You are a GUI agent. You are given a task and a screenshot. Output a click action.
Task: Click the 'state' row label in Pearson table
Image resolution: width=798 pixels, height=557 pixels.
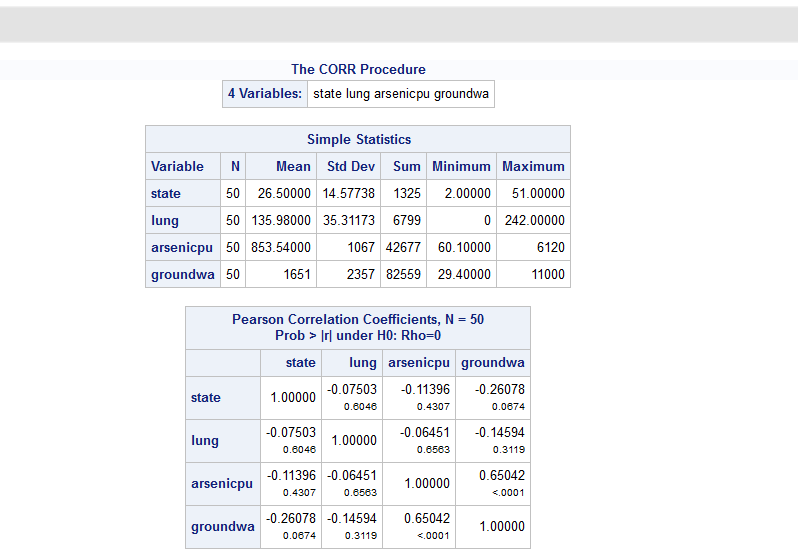coord(223,398)
